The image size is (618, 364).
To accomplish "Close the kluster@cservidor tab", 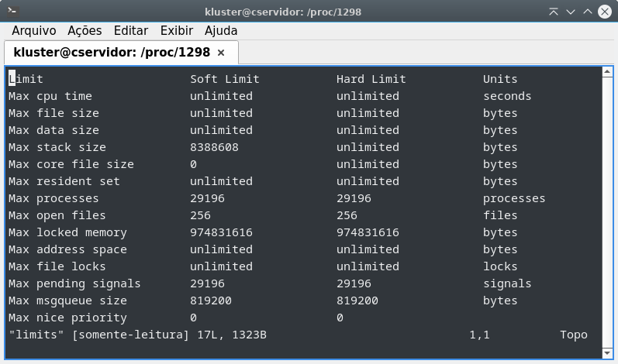I will click(x=221, y=53).
